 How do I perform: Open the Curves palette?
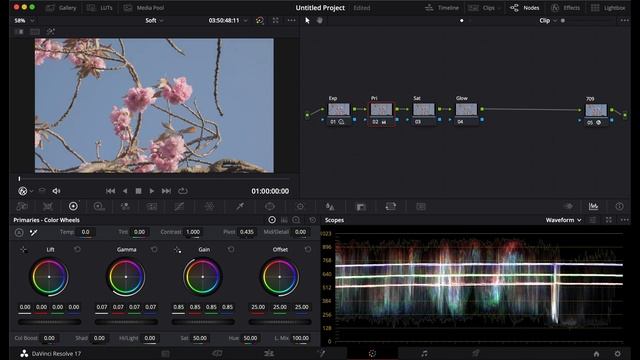coord(179,207)
